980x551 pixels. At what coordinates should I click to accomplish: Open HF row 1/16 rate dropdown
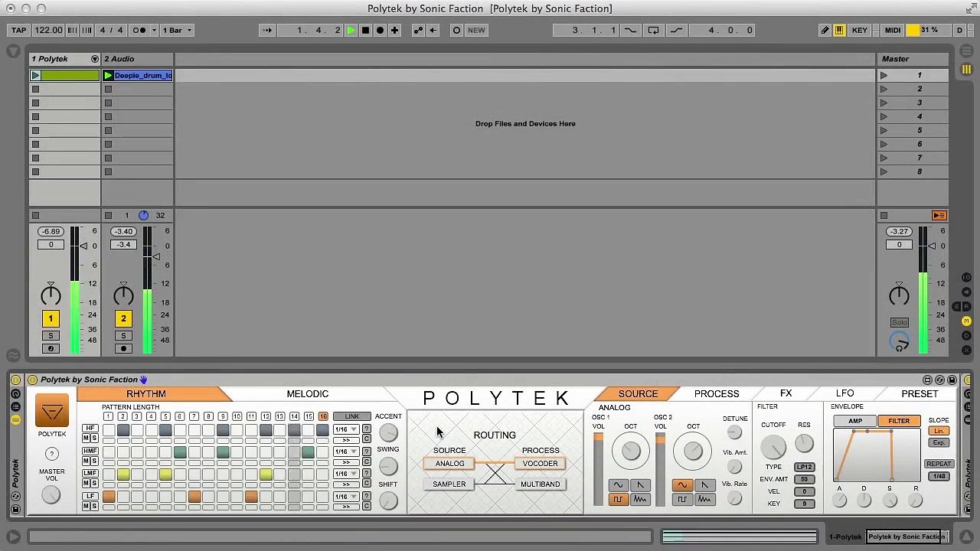(346, 429)
